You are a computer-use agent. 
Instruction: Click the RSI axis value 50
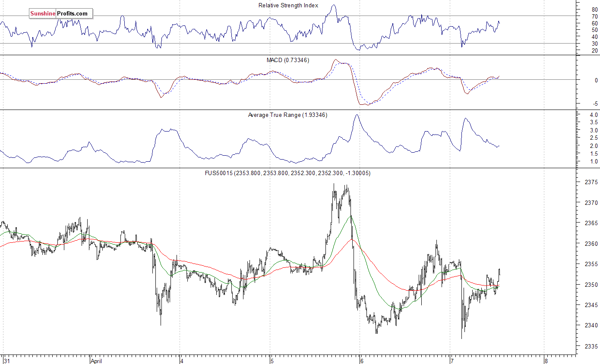(x=595, y=30)
